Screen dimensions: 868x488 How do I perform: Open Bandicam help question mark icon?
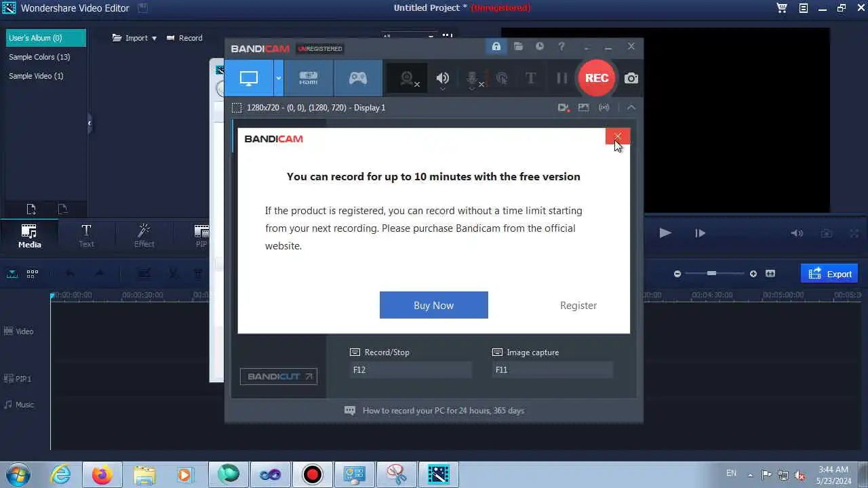[561, 47]
